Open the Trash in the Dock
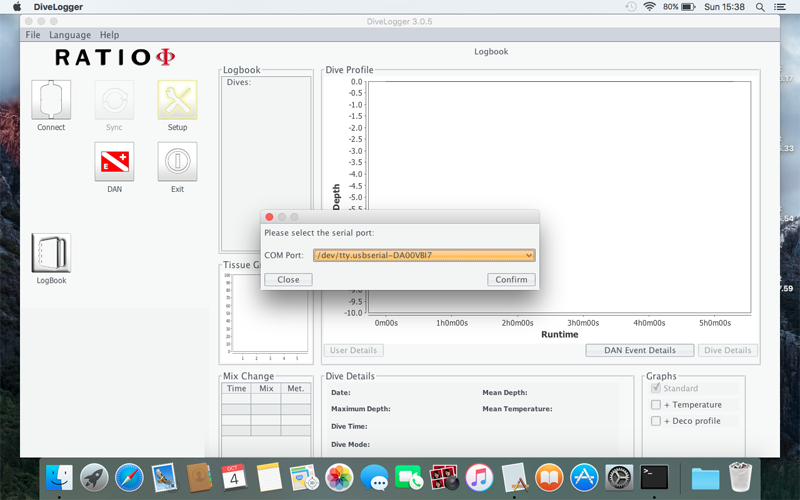Viewport: 800px width, 500px height. click(x=740, y=478)
